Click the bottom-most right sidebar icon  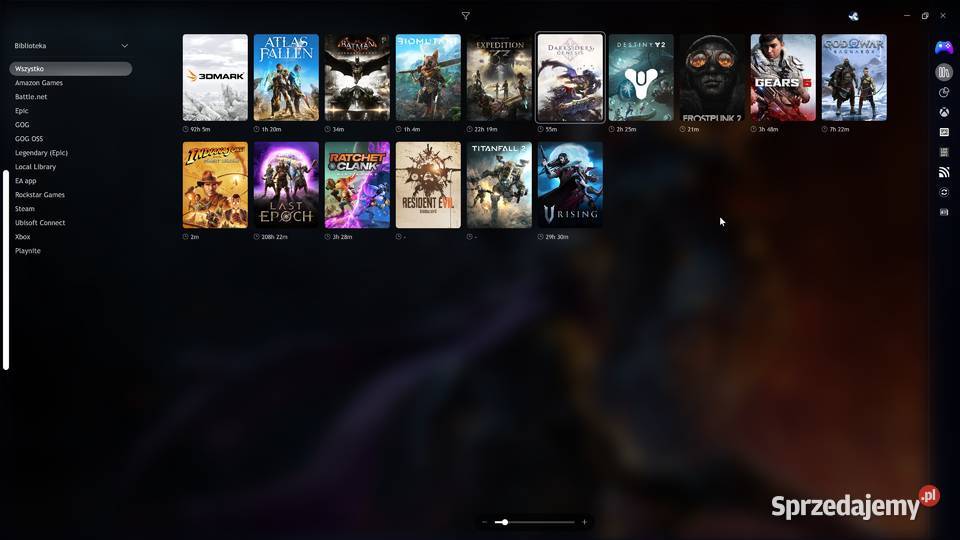click(944, 212)
